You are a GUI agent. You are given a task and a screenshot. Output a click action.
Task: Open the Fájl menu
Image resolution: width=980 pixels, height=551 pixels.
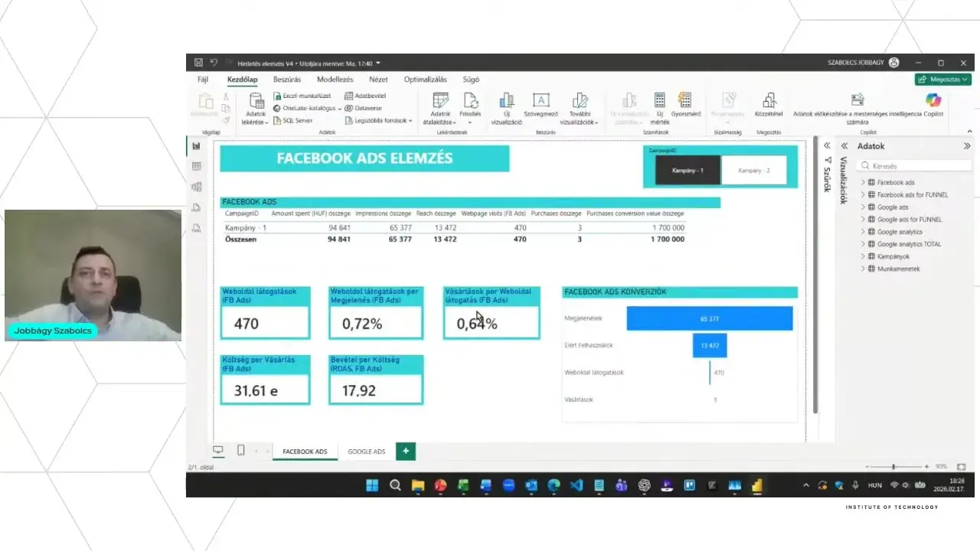click(x=203, y=79)
